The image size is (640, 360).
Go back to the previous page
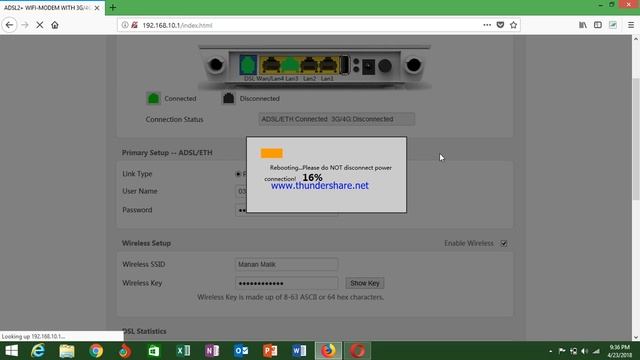click(9, 25)
